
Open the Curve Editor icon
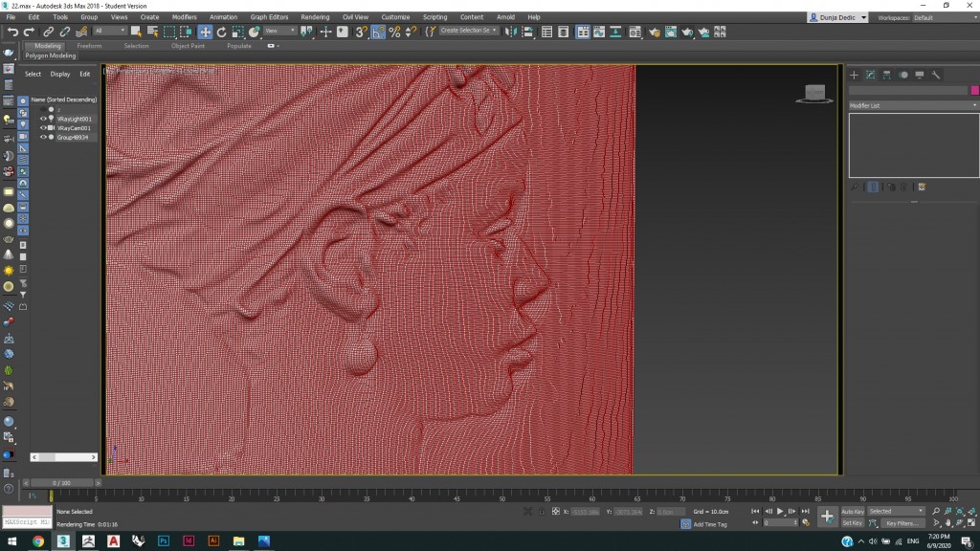599,32
